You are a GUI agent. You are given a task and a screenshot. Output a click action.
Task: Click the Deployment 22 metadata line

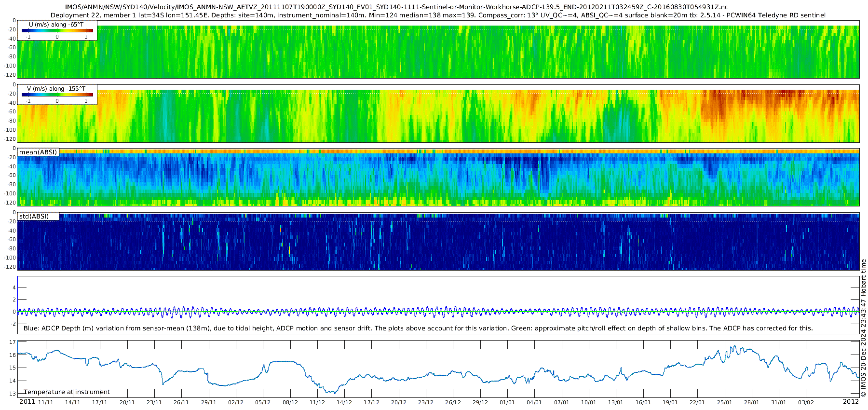(438, 15)
